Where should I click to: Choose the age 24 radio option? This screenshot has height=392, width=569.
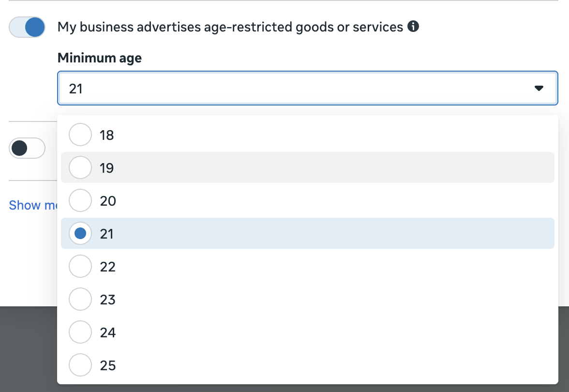point(80,332)
